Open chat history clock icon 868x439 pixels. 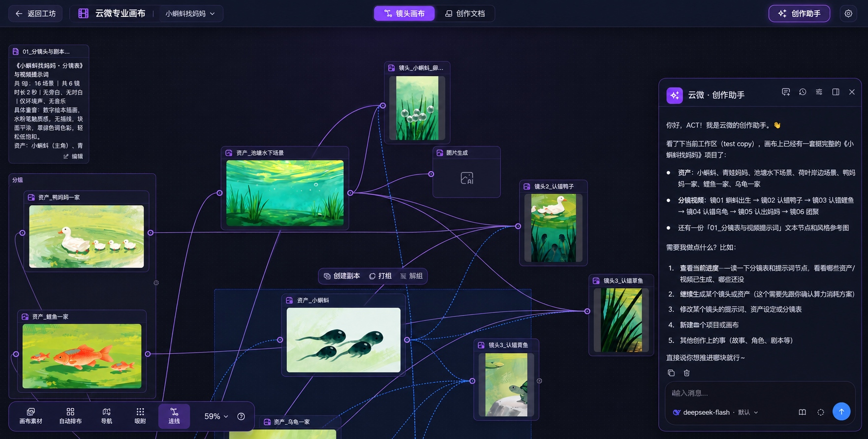[803, 92]
